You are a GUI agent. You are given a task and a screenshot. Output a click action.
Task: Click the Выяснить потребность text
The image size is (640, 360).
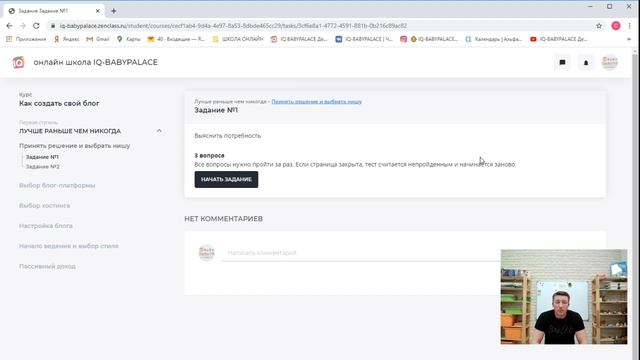[x=227, y=136]
